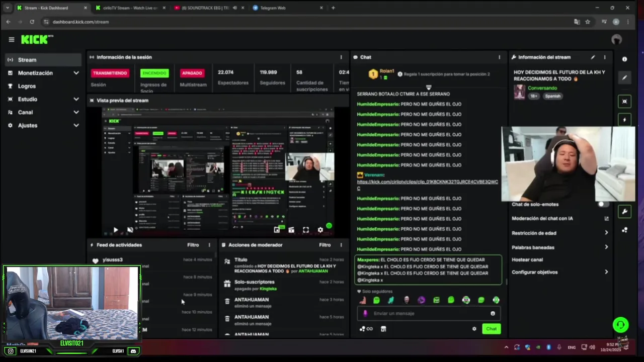Click the purple emote in chat emote row

(x=421, y=300)
